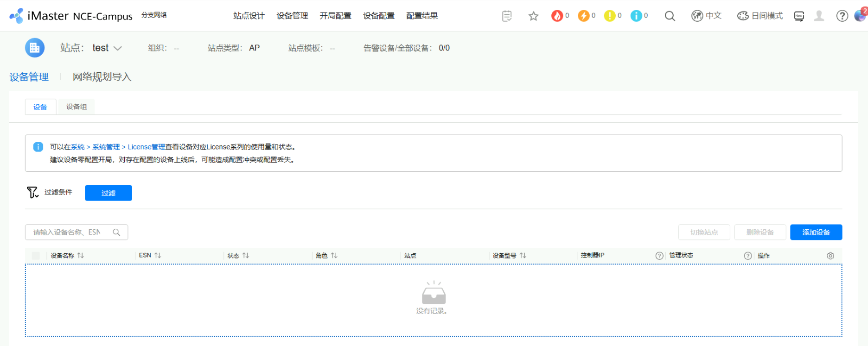Open the 开局配置 menu
This screenshot has height=346, width=868.
click(335, 16)
